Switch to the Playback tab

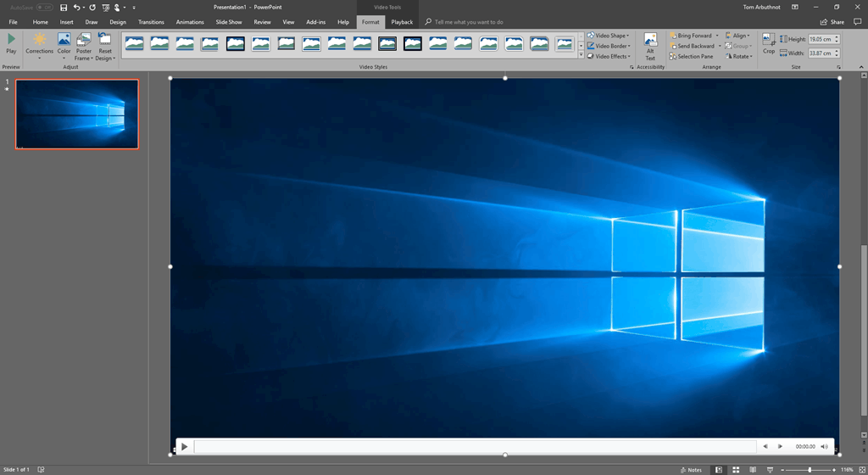(402, 22)
